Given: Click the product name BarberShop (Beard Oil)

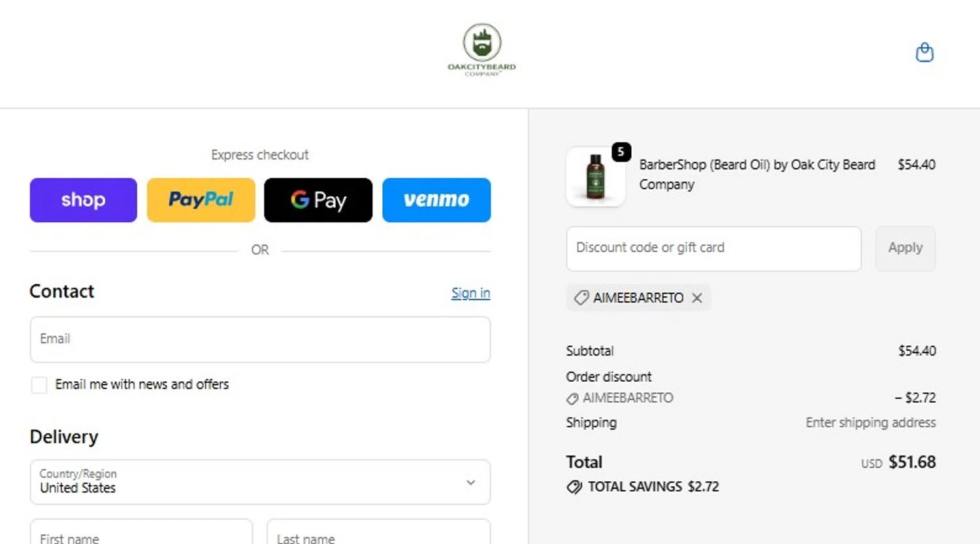Looking at the screenshot, I should pos(757,175).
